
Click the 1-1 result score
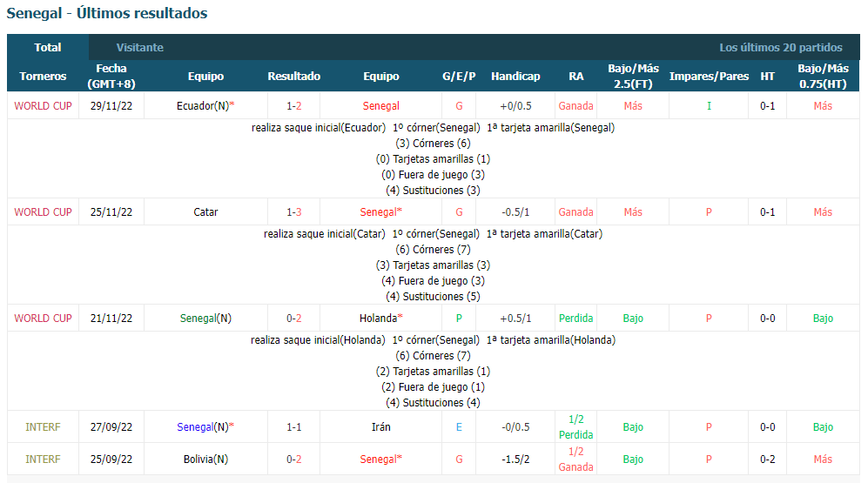click(x=294, y=427)
